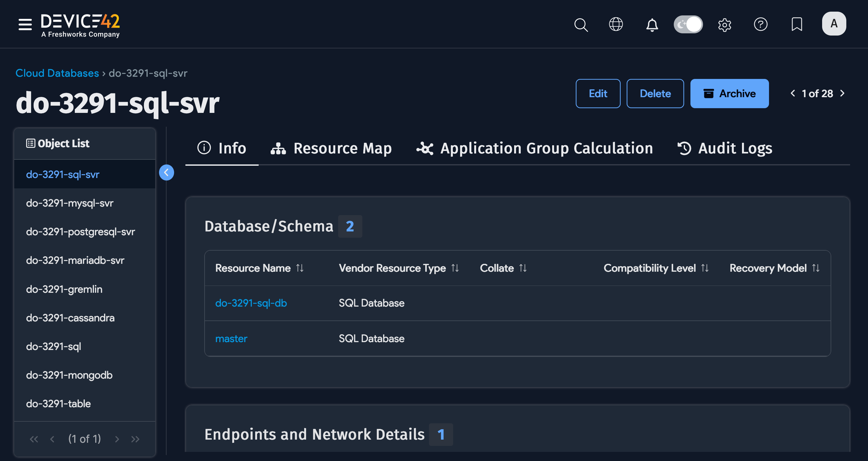Toggle sorting on Resource Name column
The height and width of the screenshot is (461, 868).
pos(300,268)
